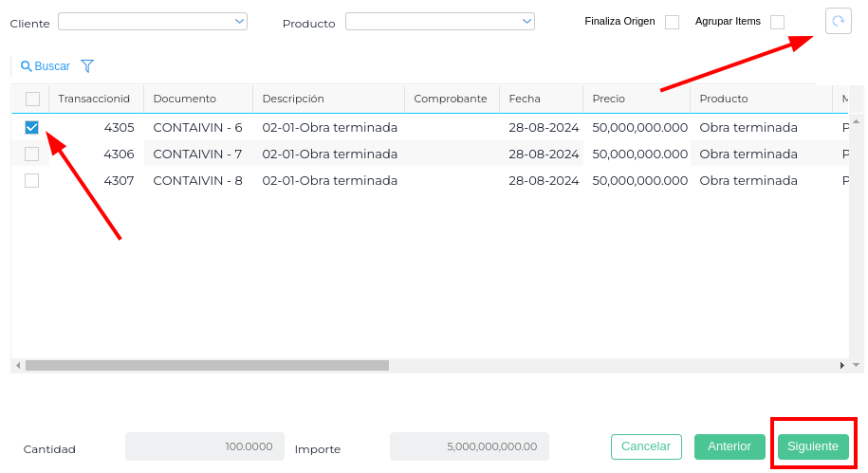Expand the Cliente dropdown
The image size is (868, 473).
pyautogui.click(x=239, y=21)
